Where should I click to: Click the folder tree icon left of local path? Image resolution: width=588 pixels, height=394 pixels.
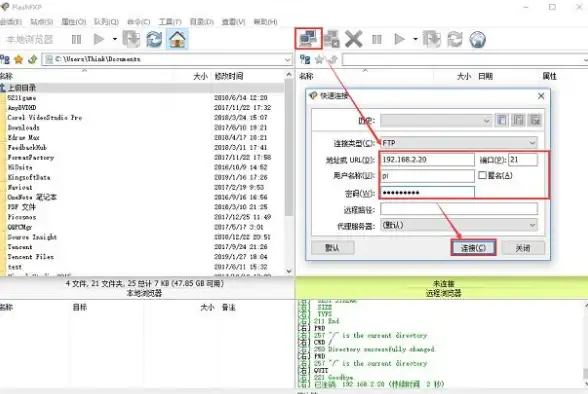point(5,59)
